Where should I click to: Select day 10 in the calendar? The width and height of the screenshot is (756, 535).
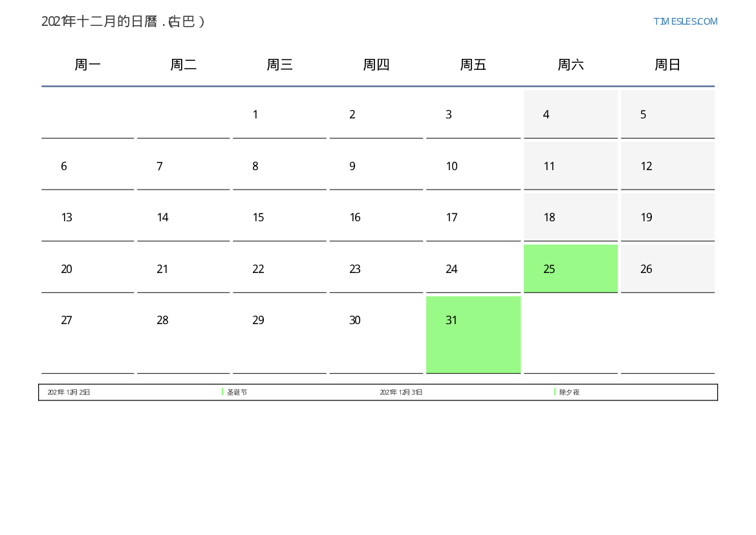click(473, 166)
